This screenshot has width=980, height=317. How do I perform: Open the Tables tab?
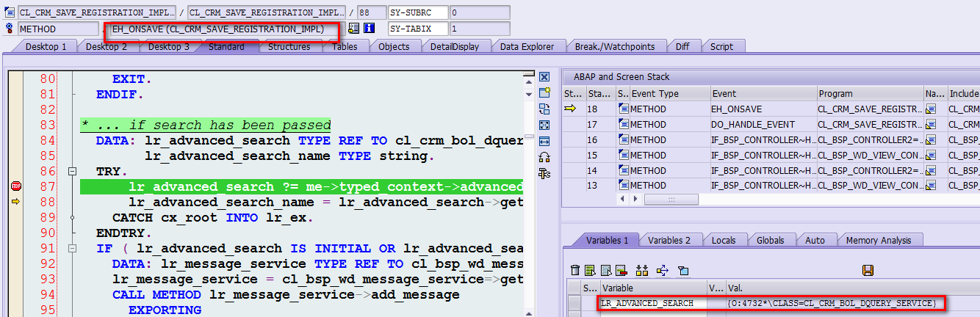345,46
